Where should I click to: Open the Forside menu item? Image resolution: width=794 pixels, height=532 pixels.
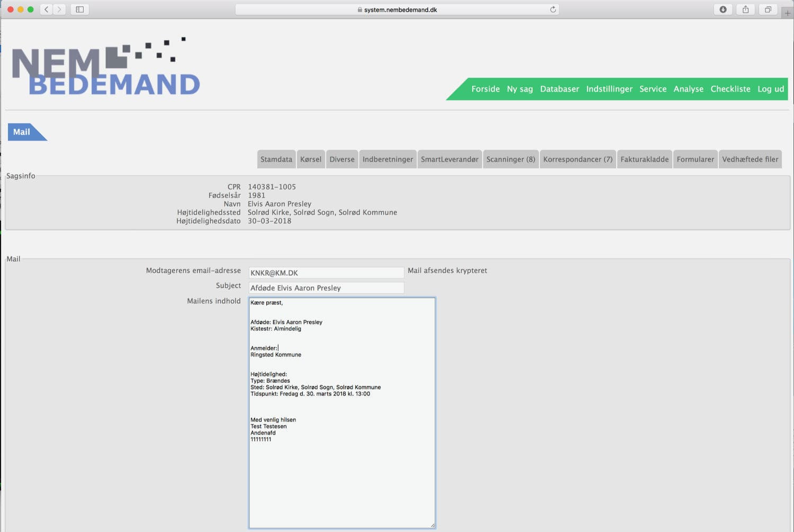(485, 89)
